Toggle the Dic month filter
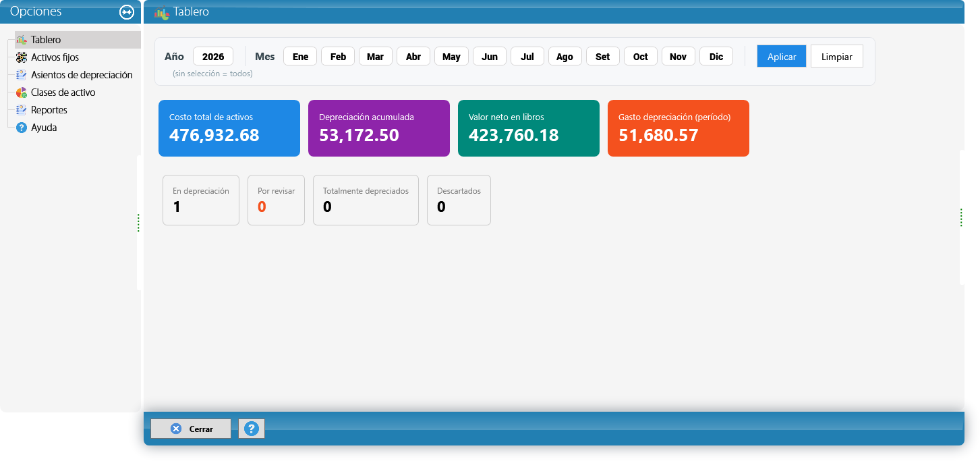Screen dimensions: 980x461 (716, 57)
